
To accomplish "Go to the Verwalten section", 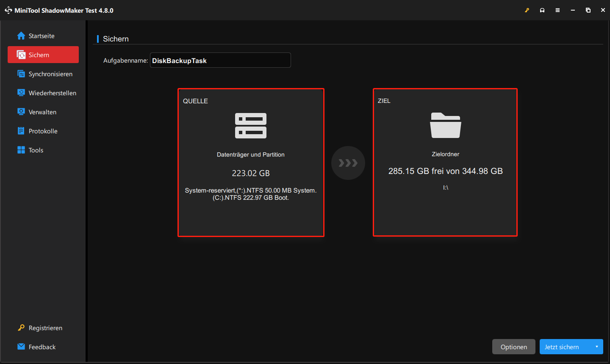I will [43, 112].
